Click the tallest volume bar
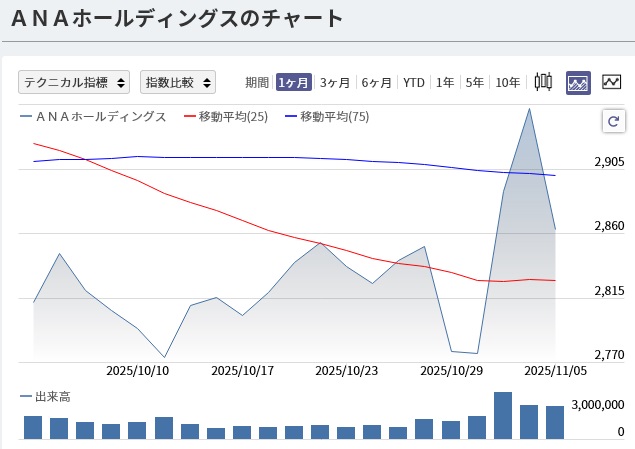The image size is (635, 449). (503, 415)
